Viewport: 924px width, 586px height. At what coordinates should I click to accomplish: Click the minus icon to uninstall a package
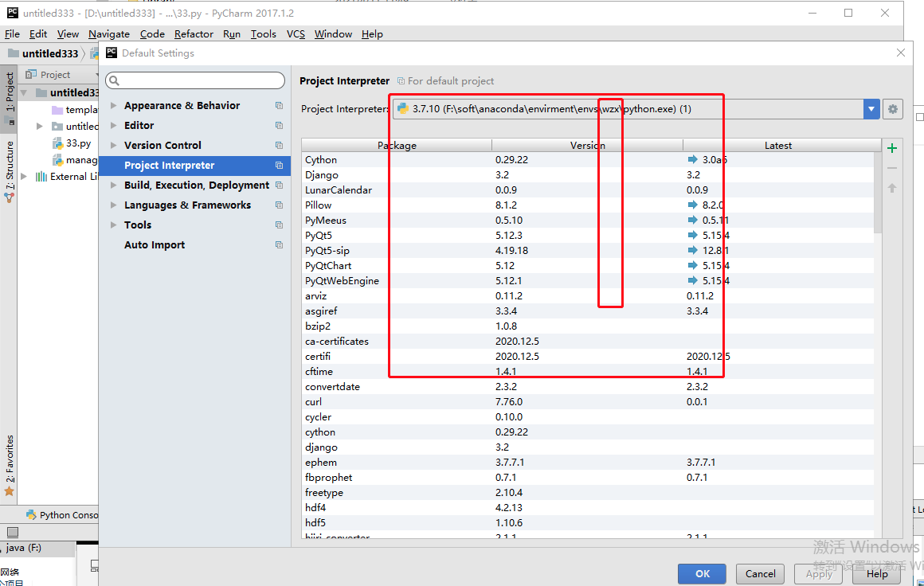click(x=891, y=167)
